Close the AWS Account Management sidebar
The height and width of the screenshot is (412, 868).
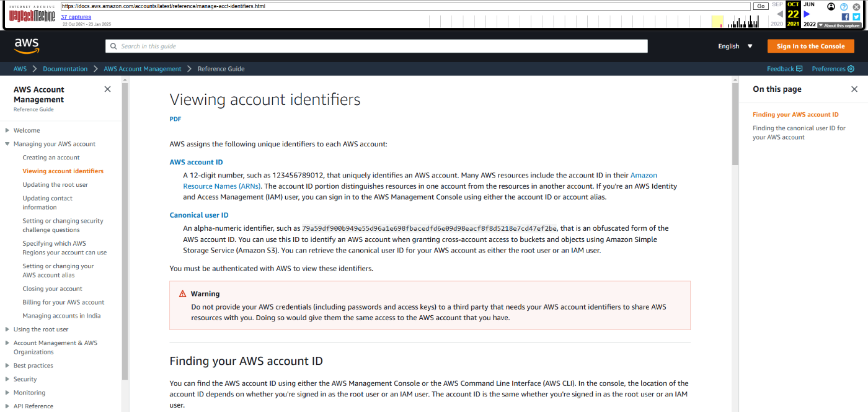(107, 89)
